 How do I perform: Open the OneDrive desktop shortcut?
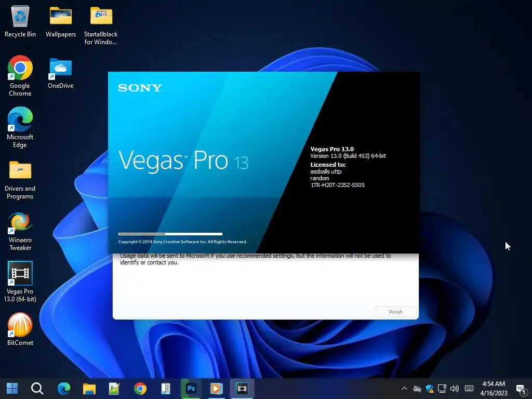[61, 73]
